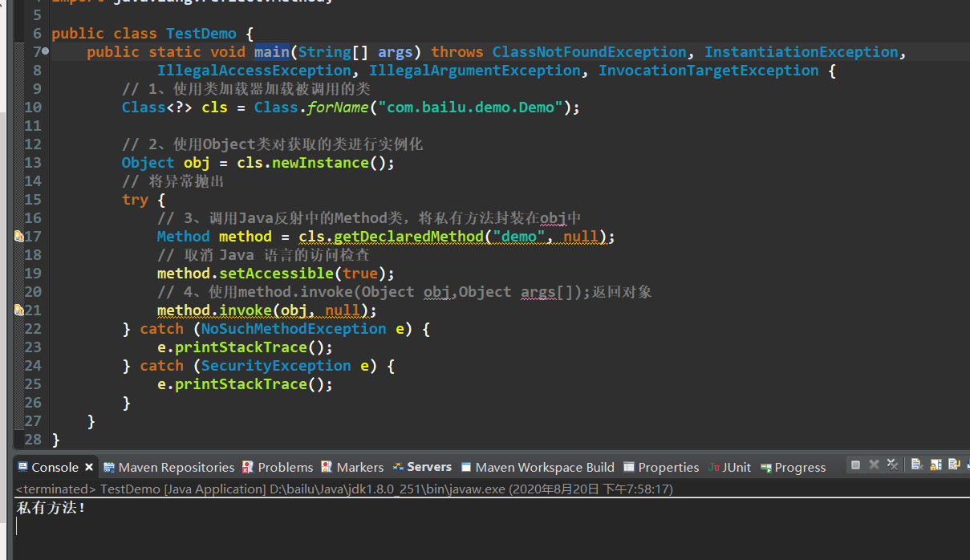Close the Console tab with its X

[89, 467]
